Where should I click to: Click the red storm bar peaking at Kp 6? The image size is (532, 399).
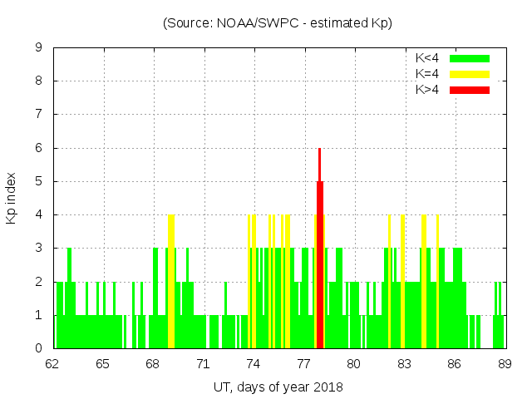319,249
